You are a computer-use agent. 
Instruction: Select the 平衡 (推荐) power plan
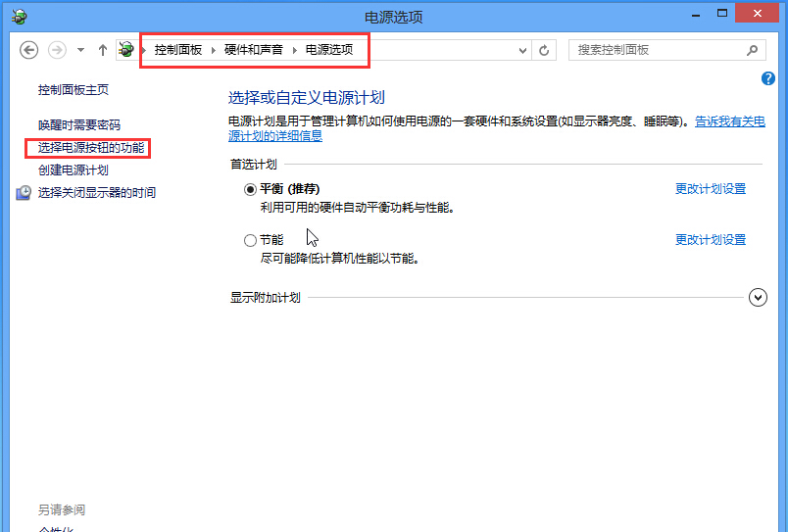(x=250, y=189)
